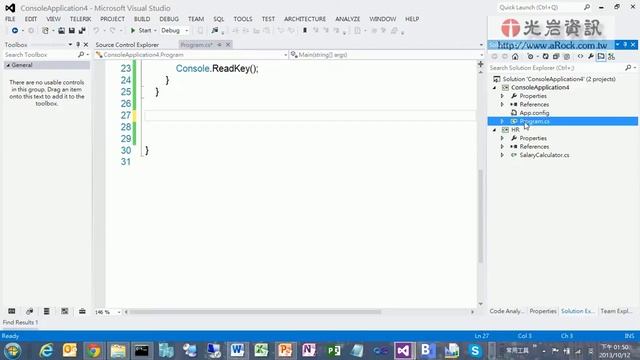The image size is (640, 360).
Task: Select the Solution 'ConsoleApplication4' root node
Action: pyautogui.click(x=559, y=79)
